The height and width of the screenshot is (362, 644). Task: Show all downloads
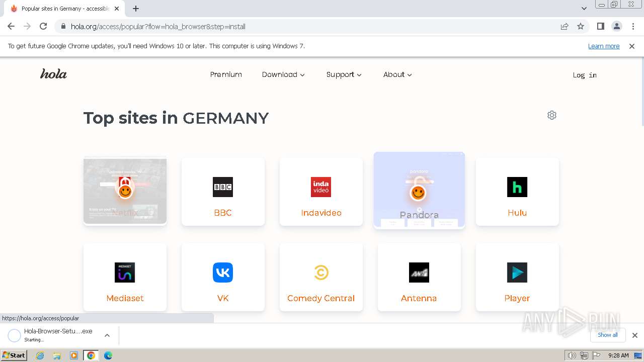pos(608,335)
